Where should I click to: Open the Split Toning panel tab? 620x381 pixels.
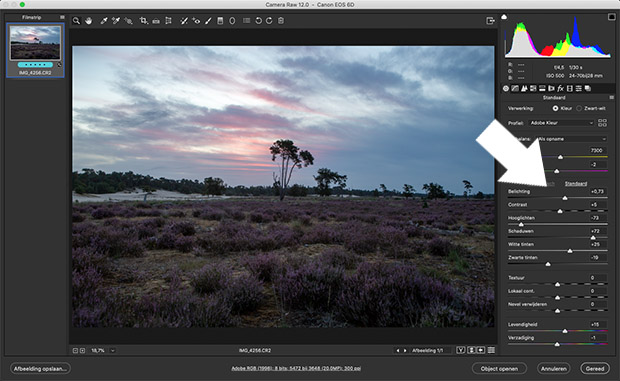(542, 89)
